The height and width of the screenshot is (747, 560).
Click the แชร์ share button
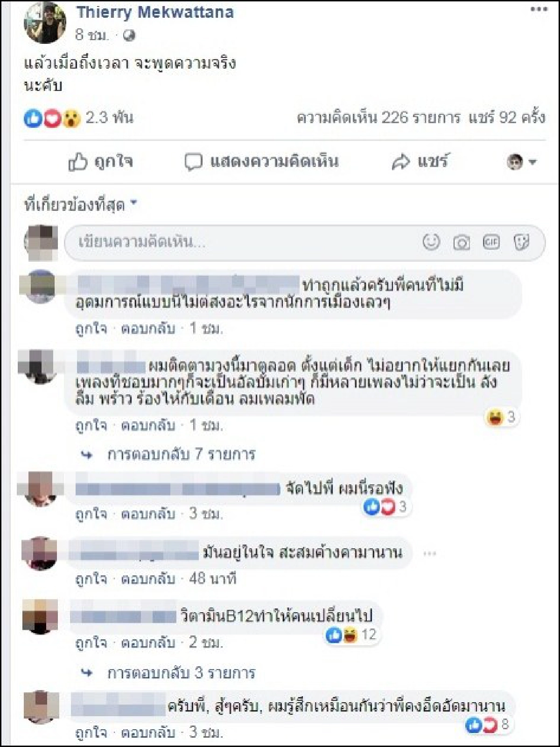coord(420,162)
